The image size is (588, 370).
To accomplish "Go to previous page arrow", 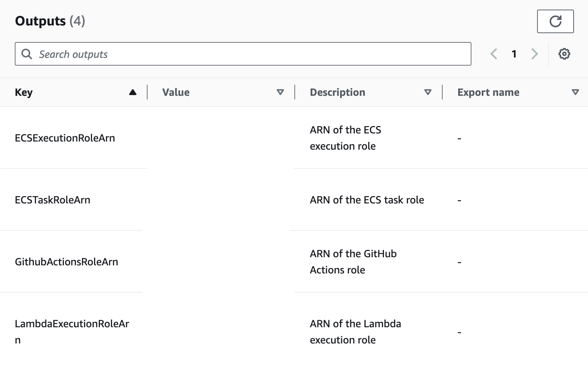I will click(x=494, y=54).
